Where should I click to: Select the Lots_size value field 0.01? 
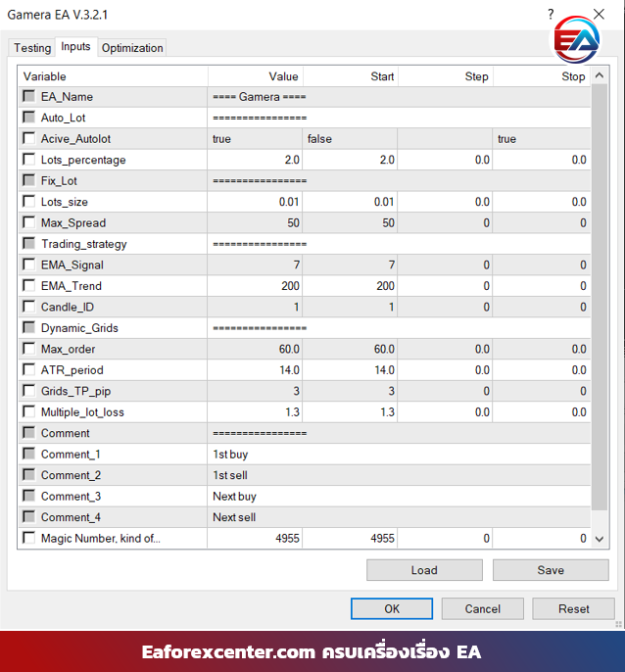[255, 202]
